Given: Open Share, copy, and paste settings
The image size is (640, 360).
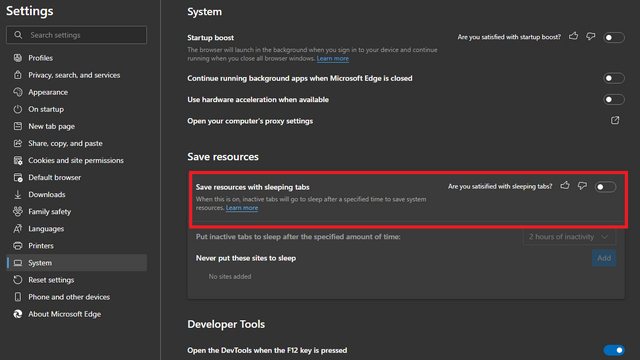Looking at the screenshot, I should (77, 143).
